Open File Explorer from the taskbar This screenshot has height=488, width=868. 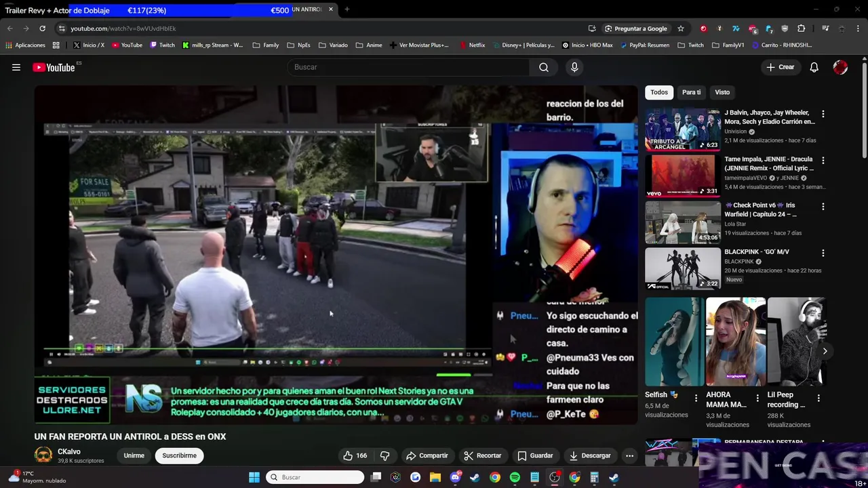(x=435, y=477)
